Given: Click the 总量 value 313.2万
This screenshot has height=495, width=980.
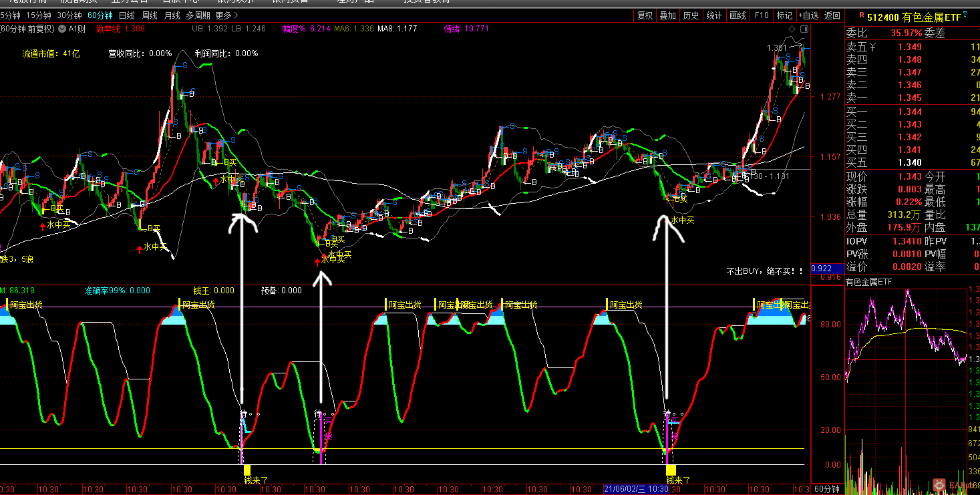Looking at the screenshot, I should click(x=905, y=214).
